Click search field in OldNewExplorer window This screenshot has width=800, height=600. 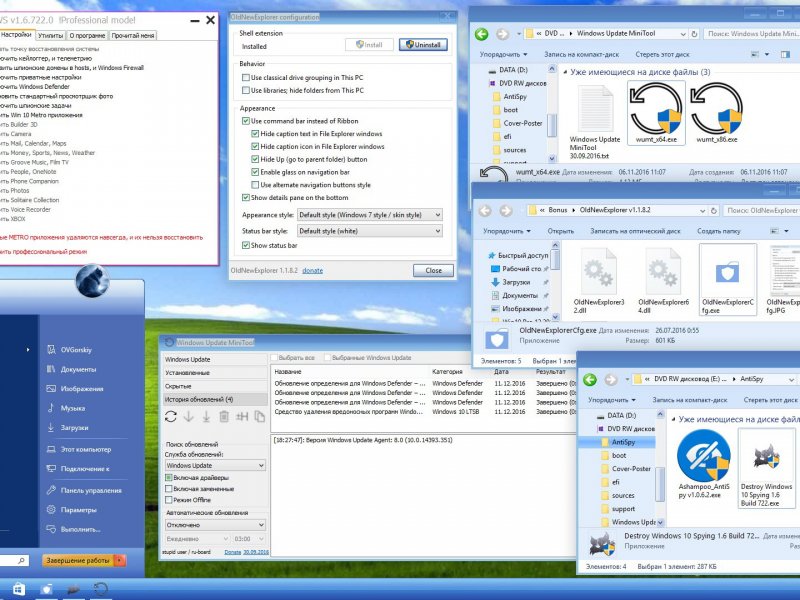click(761, 210)
